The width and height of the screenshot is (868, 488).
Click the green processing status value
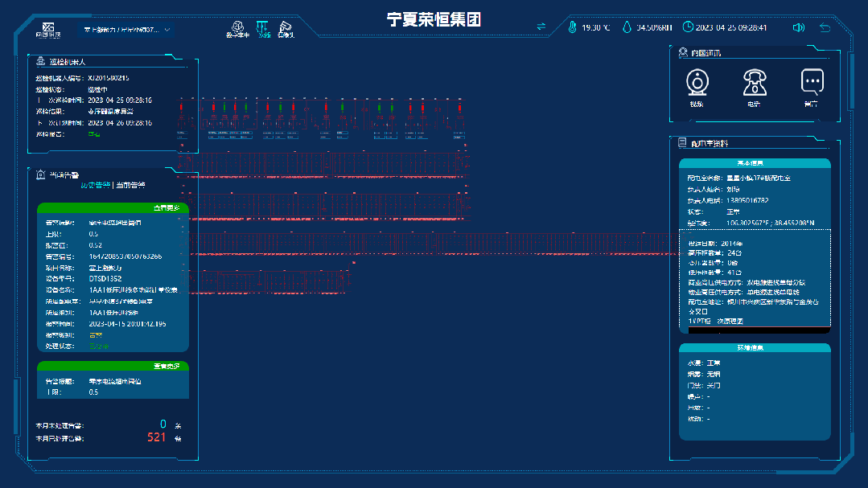pyautogui.click(x=98, y=347)
